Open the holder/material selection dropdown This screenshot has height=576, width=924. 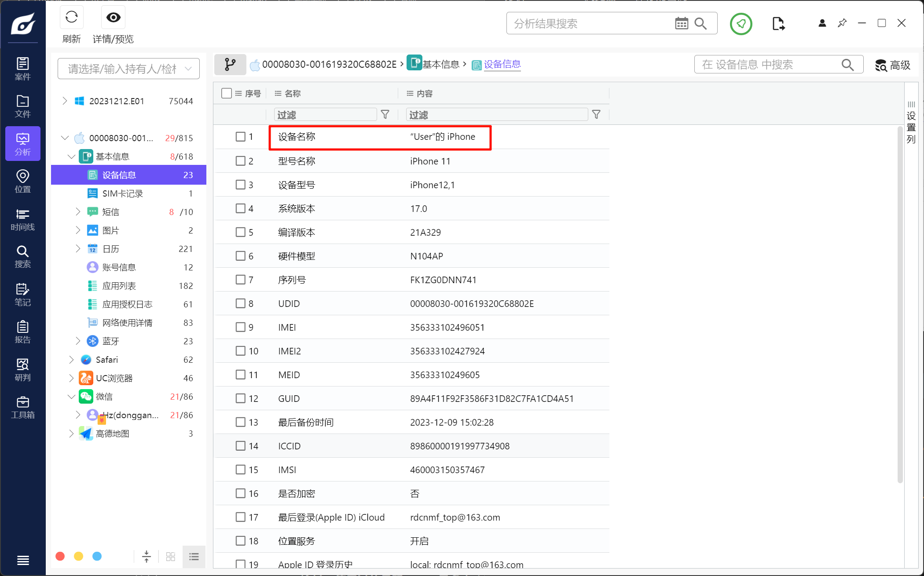(128, 69)
